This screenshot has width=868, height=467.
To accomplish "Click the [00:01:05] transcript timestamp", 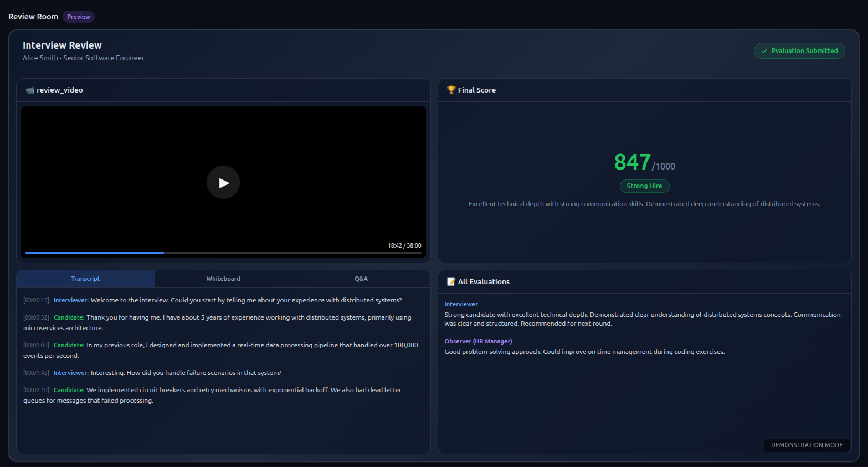I will (36, 345).
